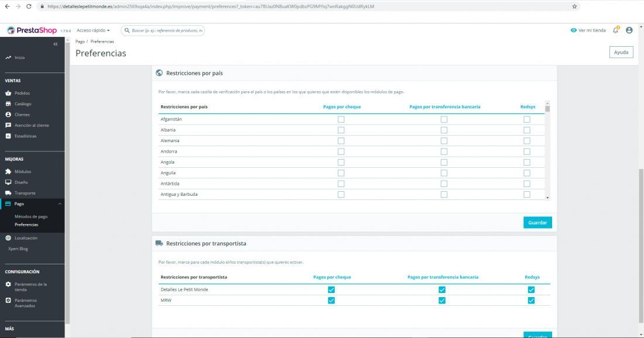644x338 pixels.
Task: Check transferencia bancaria for Angola
Action: click(444, 162)
